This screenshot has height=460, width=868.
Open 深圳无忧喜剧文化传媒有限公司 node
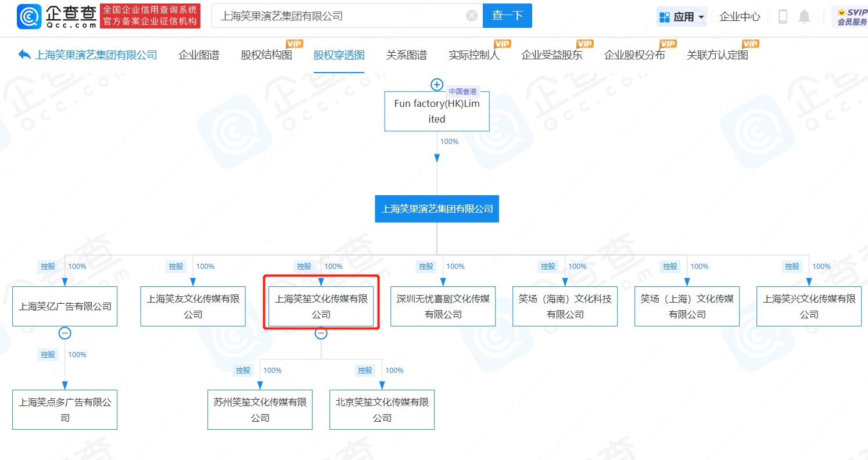click(443, 306)
